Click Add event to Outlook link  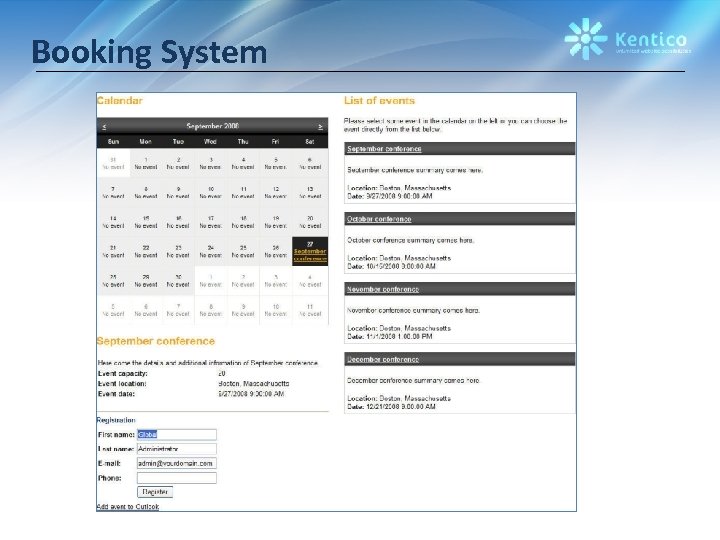128,506
